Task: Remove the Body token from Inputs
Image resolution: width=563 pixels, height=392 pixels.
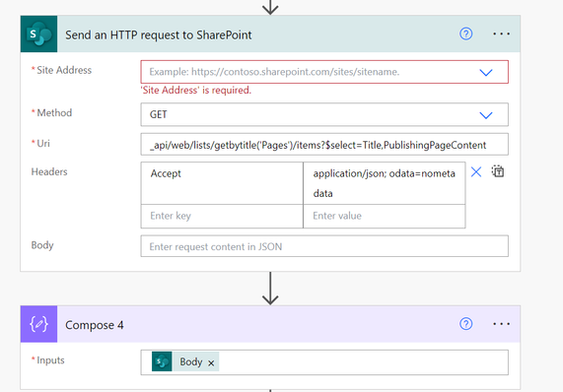Action: click(211, 363)
